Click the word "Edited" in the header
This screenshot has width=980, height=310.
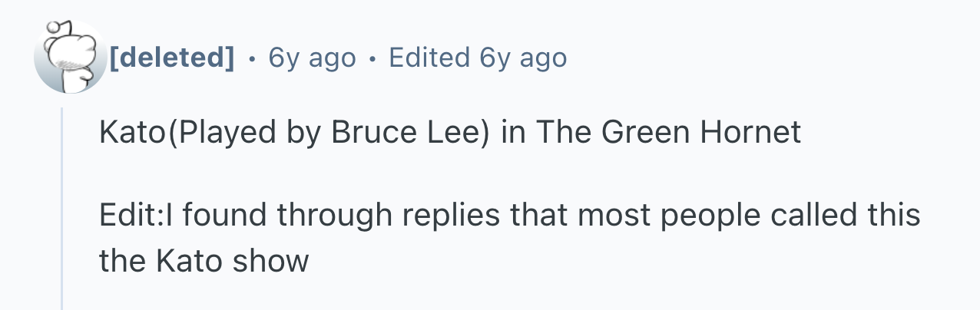tap(429, 58)
